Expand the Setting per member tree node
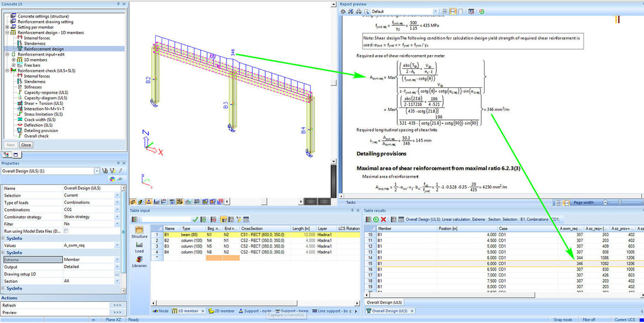The height and width of the screenshot is (323, 644). [x=7, y=27]
